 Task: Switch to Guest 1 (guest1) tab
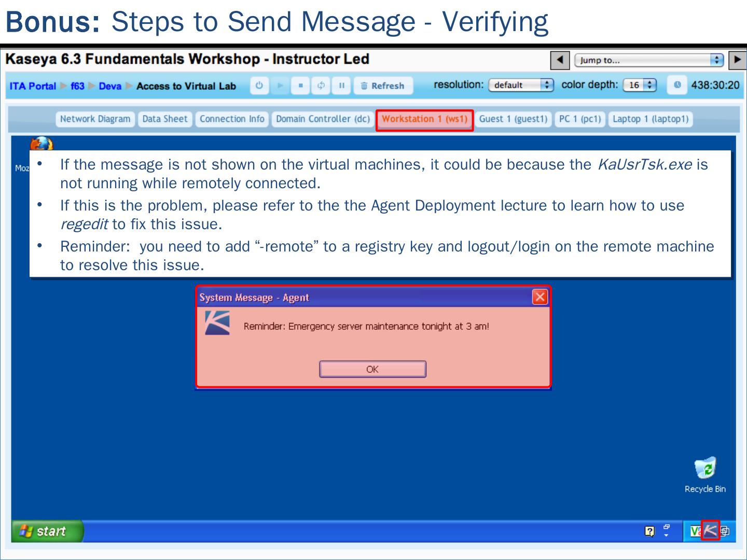(513, 119)
